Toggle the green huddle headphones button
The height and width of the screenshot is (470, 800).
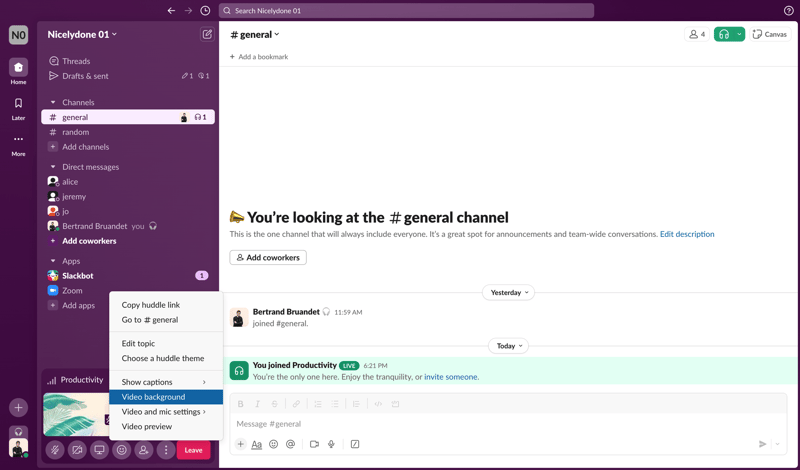pyautogui.click(x=724, y=34)
